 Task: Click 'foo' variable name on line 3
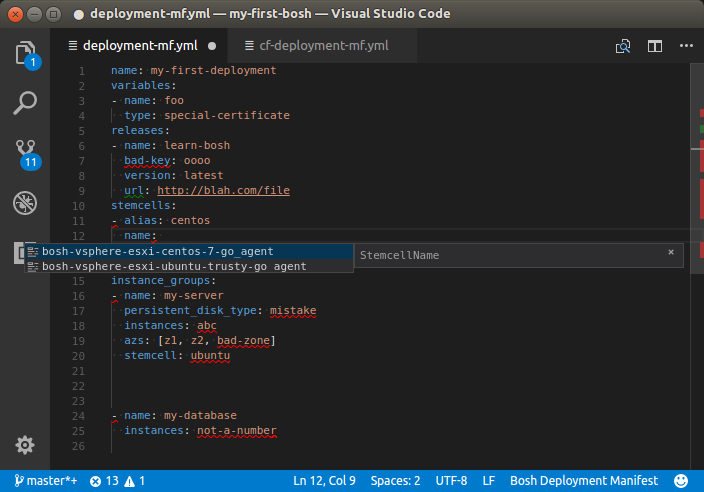pos(174,100)
